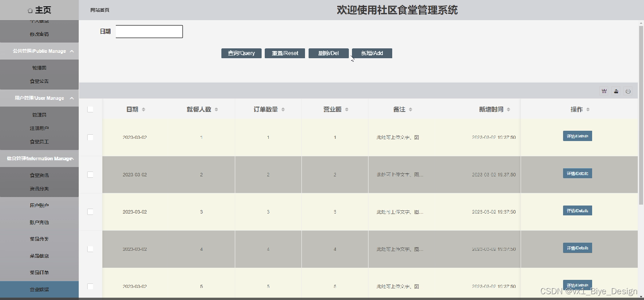Sort by 就餐人数 using its sort arrows
The width and height of the screenshot is (644, 300).
tap(216, 110)
